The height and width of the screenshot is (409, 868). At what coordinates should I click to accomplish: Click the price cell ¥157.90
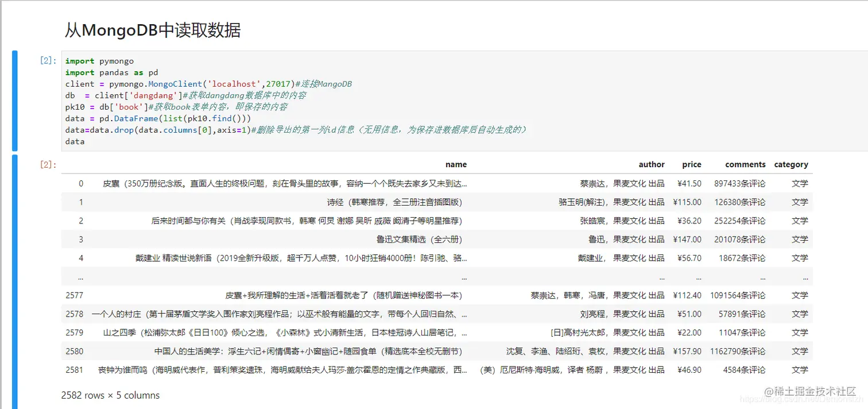(687, 351)
